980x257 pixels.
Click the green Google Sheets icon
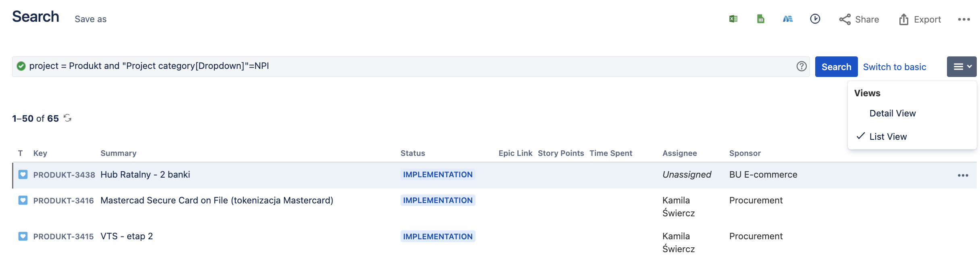click(x=760, y=19)
